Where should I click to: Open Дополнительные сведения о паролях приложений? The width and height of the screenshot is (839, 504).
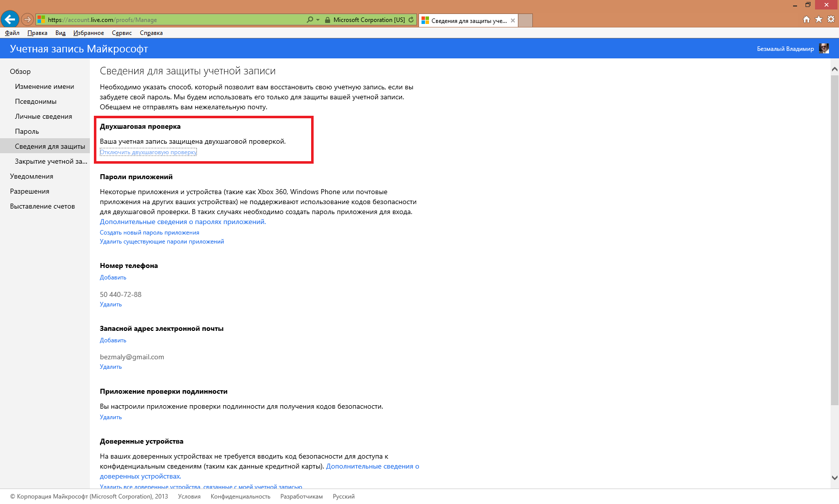(183, 222)
